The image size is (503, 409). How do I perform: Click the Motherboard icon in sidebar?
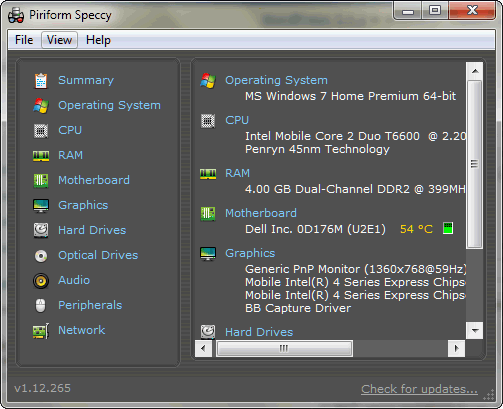click(x=41, y=181)
